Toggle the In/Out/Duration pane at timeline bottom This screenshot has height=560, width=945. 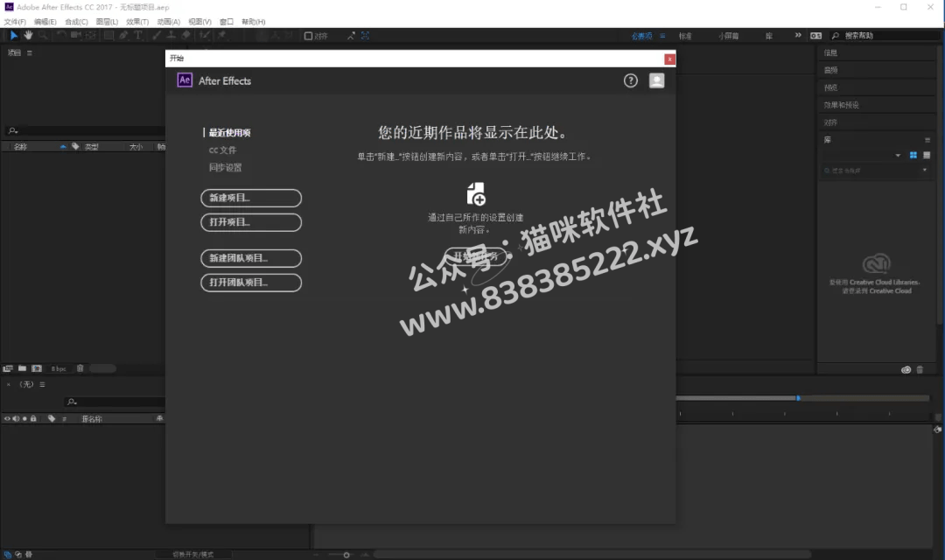(x=28, y=555)
